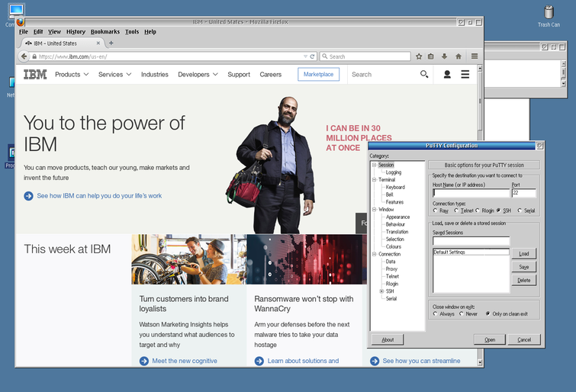Viewport: 576px width, 392px height.
Task: Open the Tools menu in Firefox
Action: [132, 31]
